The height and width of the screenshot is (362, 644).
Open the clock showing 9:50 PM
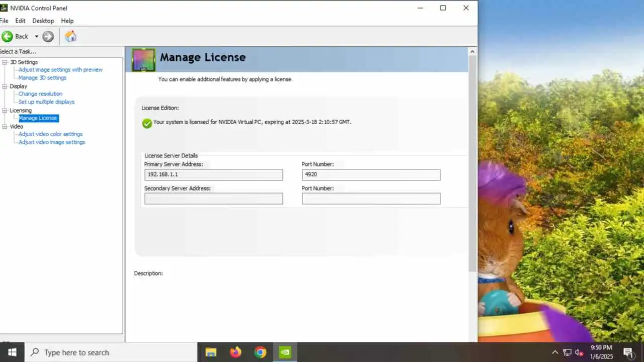[x=601, y=352]
